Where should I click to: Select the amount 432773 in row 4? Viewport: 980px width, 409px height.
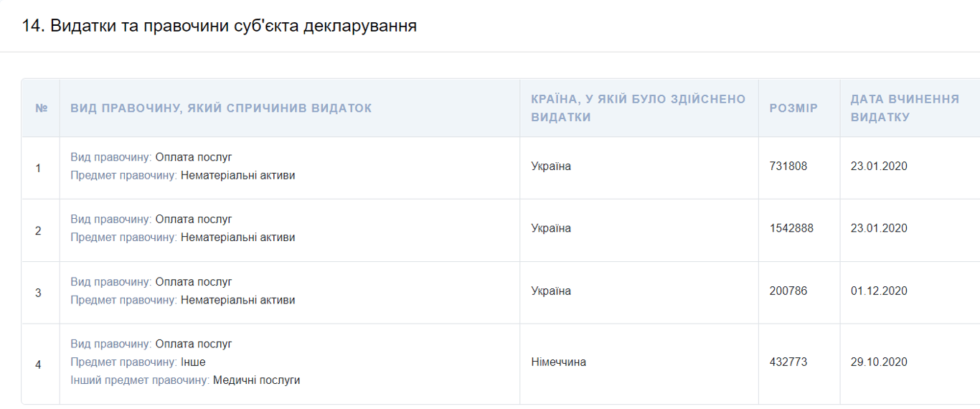pos(788,362)
